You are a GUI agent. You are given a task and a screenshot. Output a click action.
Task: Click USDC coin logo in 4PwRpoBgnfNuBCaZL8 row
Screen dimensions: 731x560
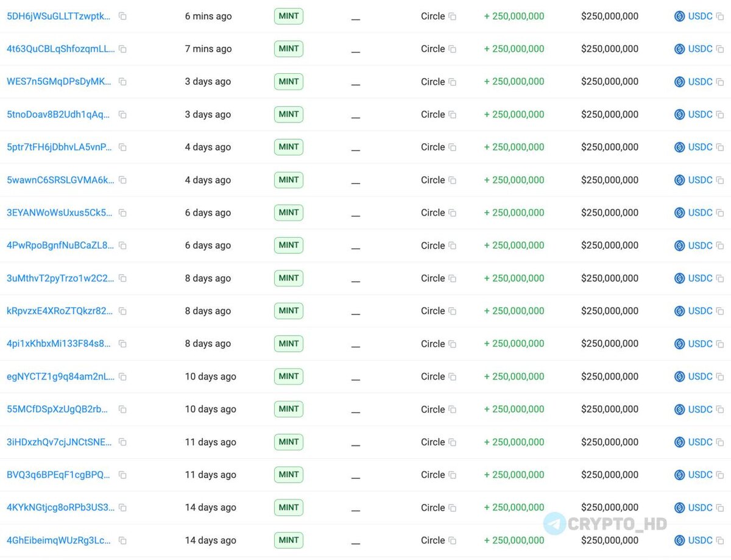point(680,246)
